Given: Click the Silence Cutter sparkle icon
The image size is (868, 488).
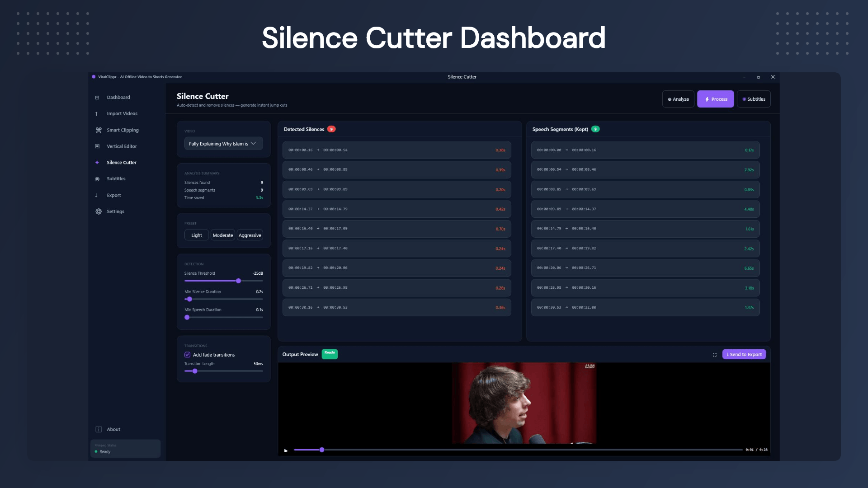Looking at the screenshot, I should (x=97, y=163).
